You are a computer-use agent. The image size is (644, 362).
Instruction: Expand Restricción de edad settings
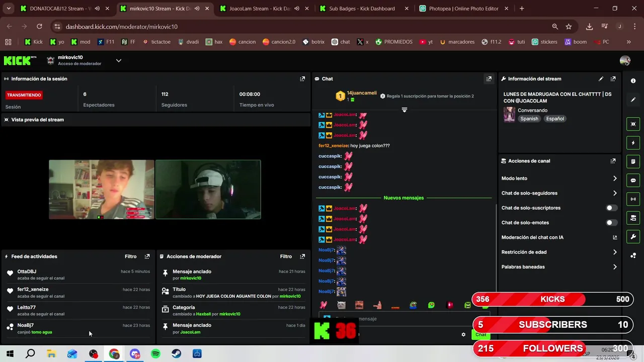(x=615, y=252)
